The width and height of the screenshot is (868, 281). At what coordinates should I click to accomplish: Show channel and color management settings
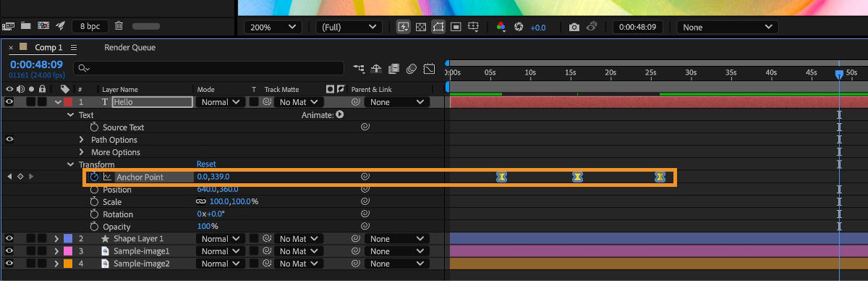[x=501, y=27]
